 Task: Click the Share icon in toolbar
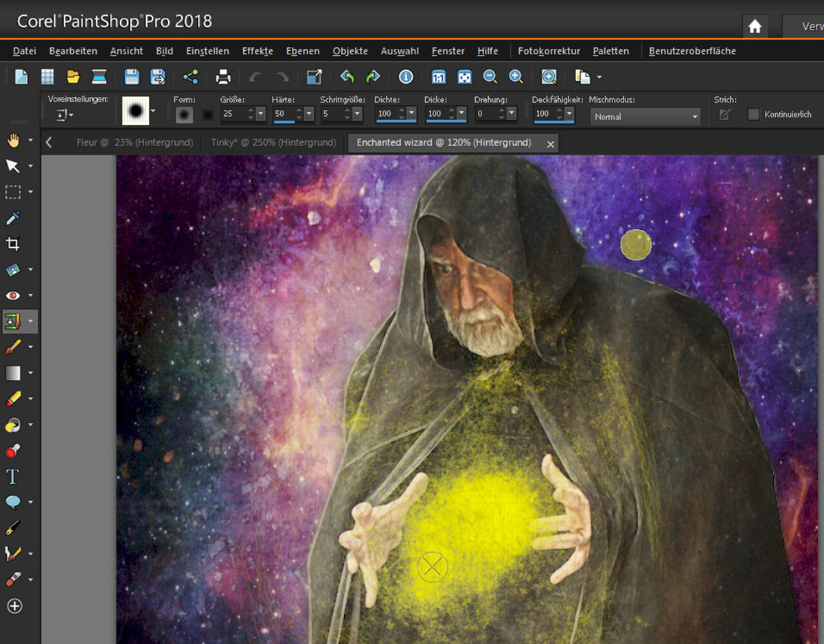(190, 77)
